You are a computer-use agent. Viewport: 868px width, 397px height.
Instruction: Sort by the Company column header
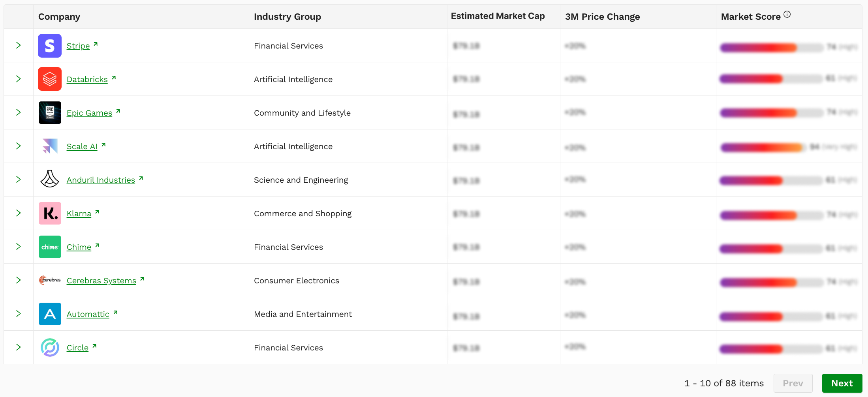(x=59, y=17)
